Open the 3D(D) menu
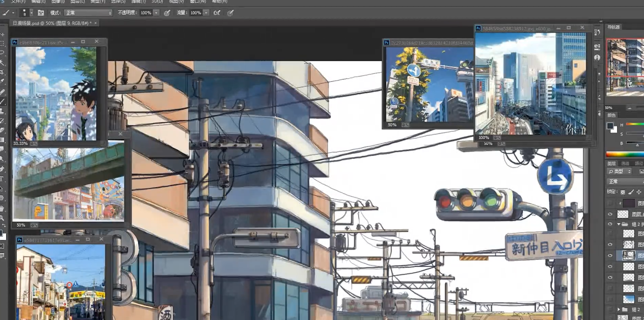 pos(157,2)
